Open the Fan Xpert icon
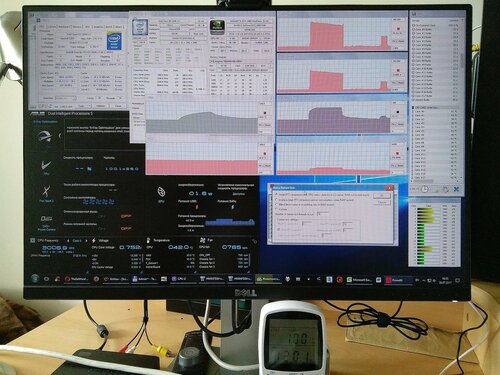The width and height of the screenshot is (500, 375). click(46, 192)
